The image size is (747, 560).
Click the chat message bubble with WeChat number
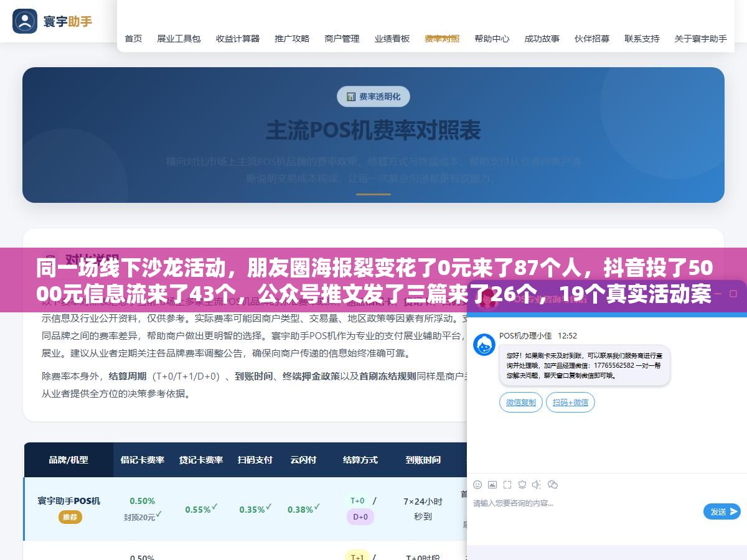pos(585,365)
